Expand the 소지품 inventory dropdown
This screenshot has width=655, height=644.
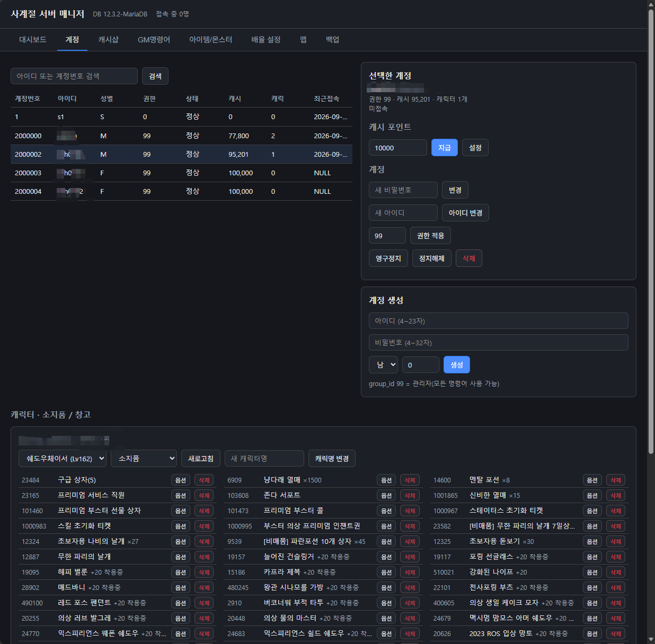coord(144,459)
